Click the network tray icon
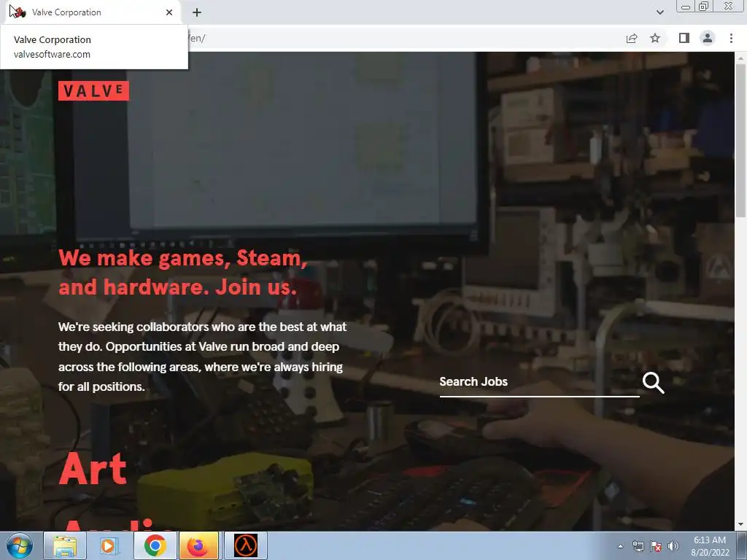This screenshot has height=560, width=747. point(638,546)
